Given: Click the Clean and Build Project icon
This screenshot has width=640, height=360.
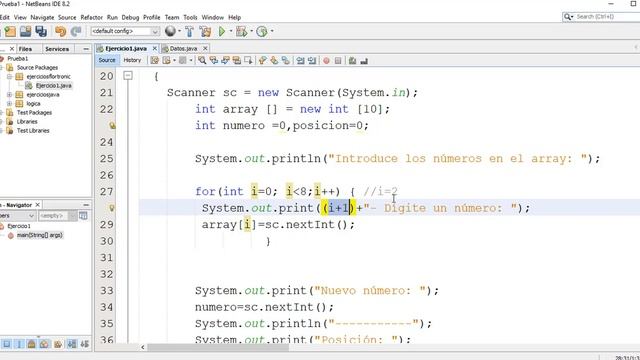Looking at the screenshot, I should [x=205, y=31].
